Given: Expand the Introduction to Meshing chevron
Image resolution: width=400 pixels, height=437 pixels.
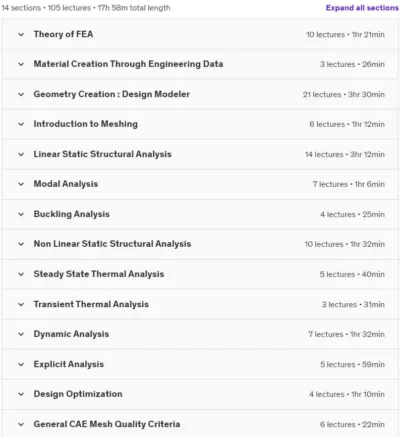Looking at the screenshot, I should coord(21,124).
